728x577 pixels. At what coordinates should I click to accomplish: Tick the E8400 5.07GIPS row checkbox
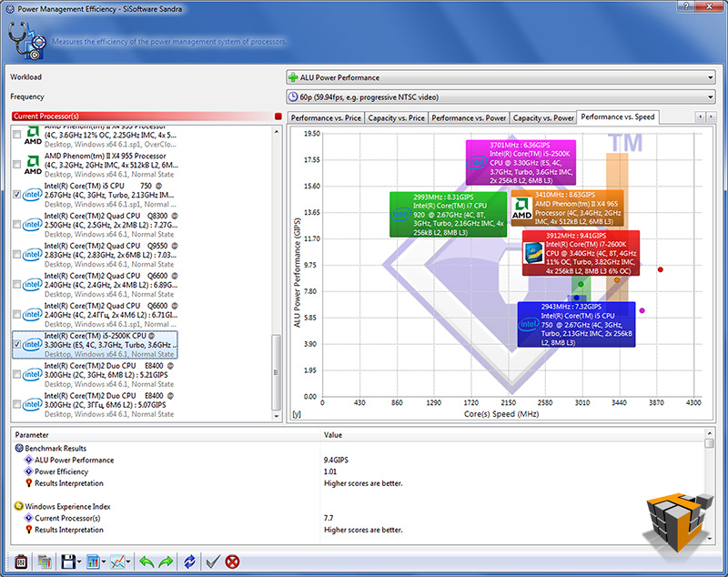pos(16,404)
